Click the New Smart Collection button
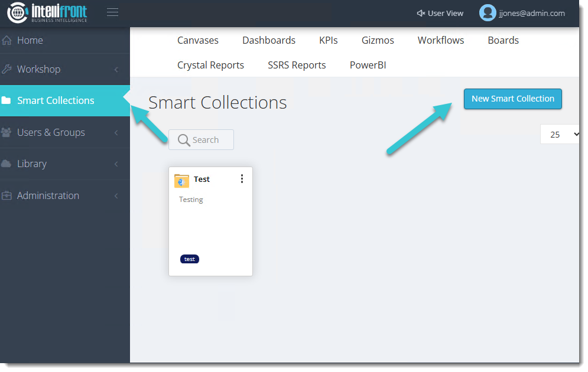This screenshot has height=372, width=588. (512, 99)
